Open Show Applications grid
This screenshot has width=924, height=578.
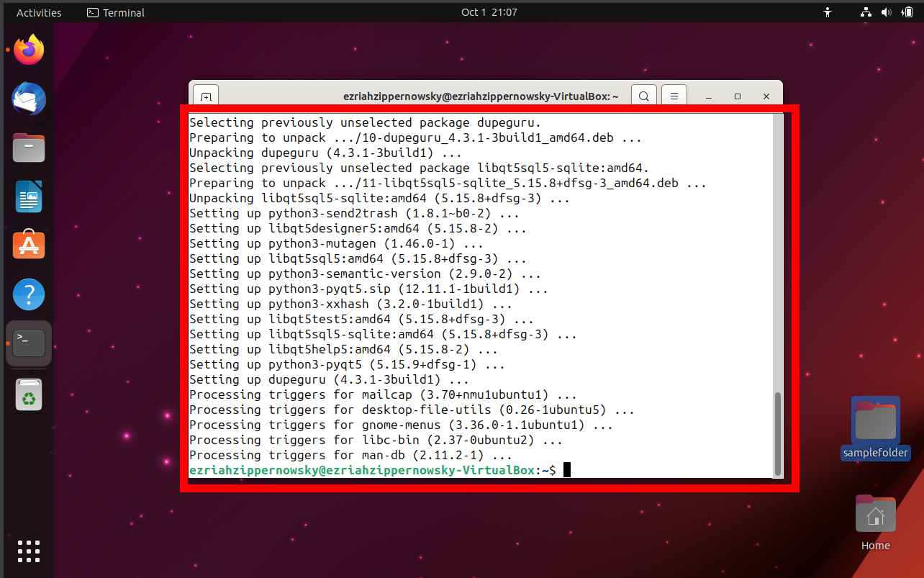tap(28, 551)
